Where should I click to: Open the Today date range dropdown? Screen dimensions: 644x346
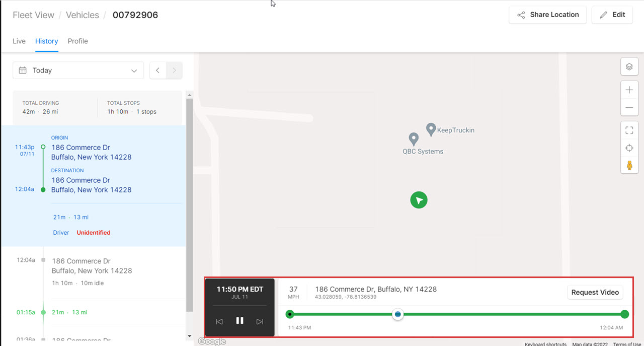tap(78, 70)
